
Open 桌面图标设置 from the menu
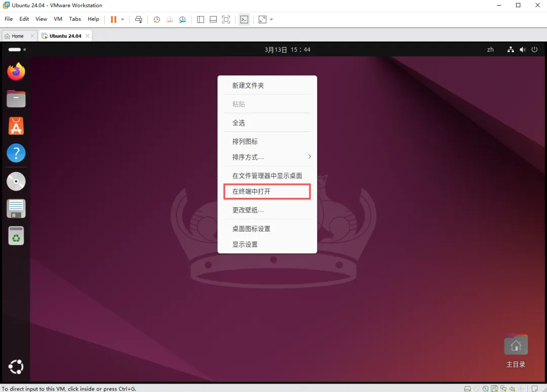pyautogui.click(x=267, y=229)
